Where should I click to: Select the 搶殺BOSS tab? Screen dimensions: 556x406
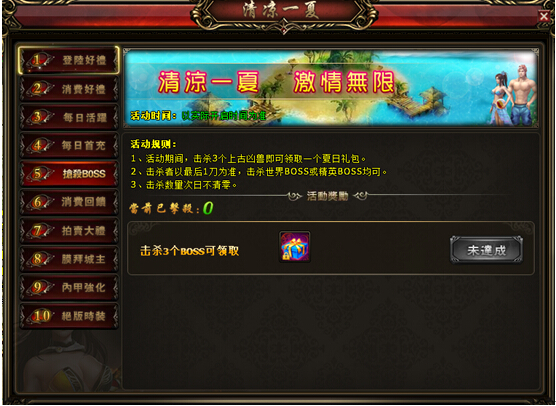pos(69,174)
